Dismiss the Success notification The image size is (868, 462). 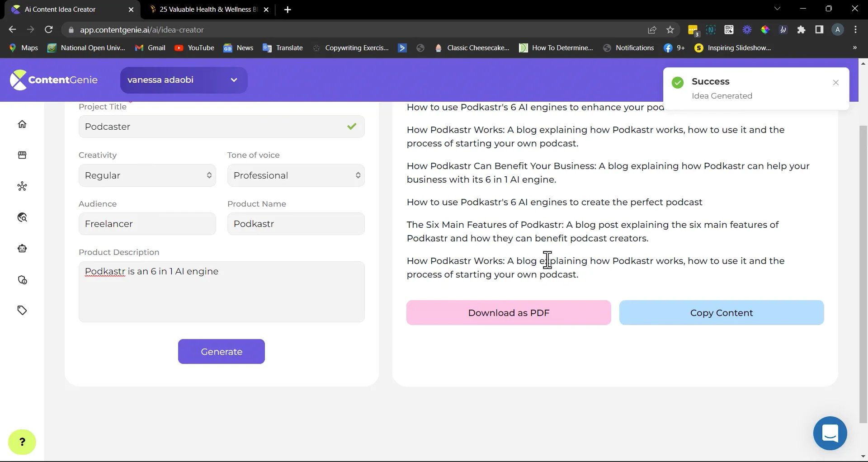point(836,83)
